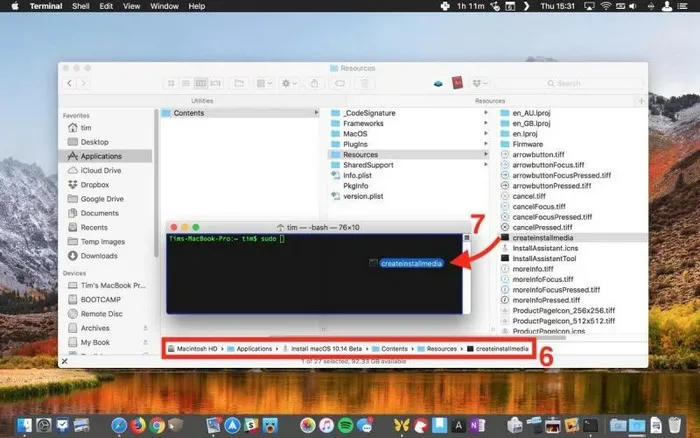The image size is (700, 438).
Task: Open the Edit menu
Action: 106,6
